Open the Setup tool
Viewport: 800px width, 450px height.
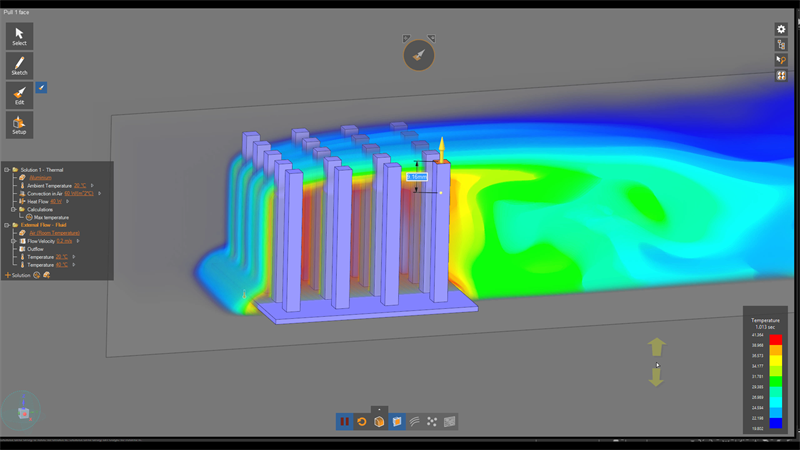[x=19, y=125]
